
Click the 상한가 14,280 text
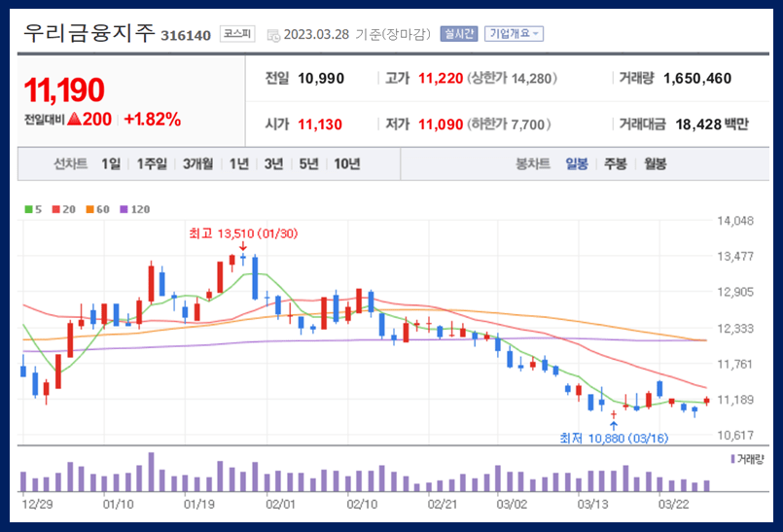click(512, 79)
